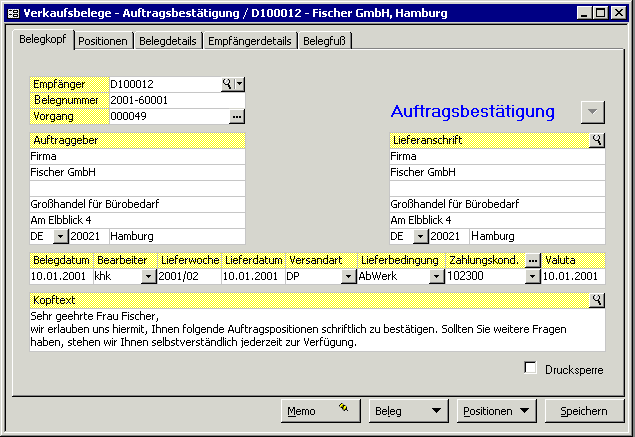Click the ellipsis button next to Zahlungskond.
The width and height of the screenshot is (635, 437).
pos(533,260)
